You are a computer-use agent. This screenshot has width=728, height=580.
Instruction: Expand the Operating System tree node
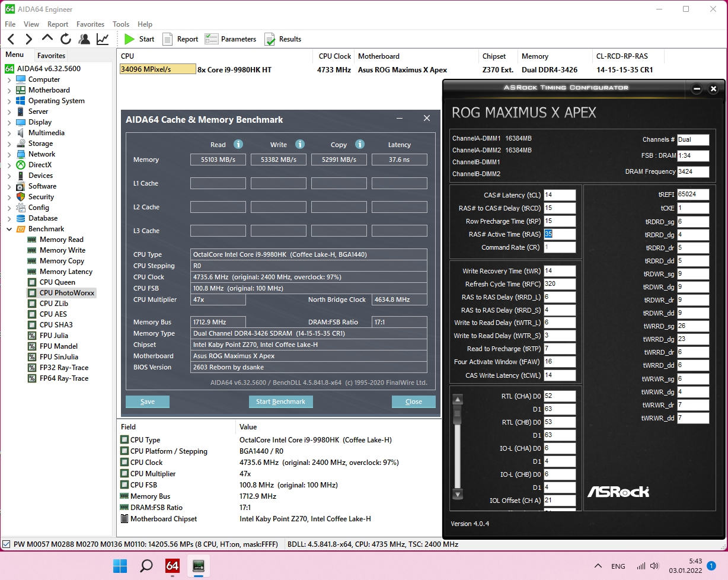(9, 101)
